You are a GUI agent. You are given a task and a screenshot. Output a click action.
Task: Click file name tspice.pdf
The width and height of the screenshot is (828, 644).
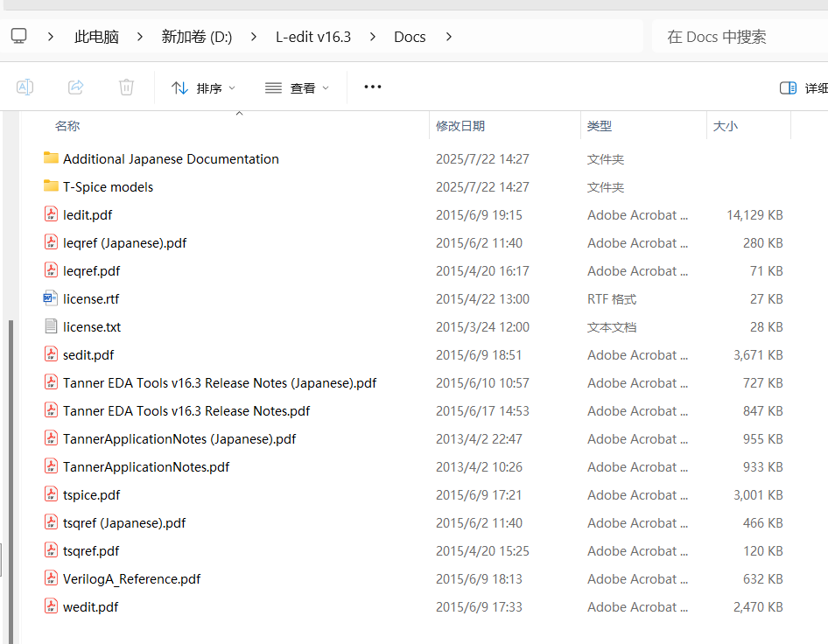91,494
